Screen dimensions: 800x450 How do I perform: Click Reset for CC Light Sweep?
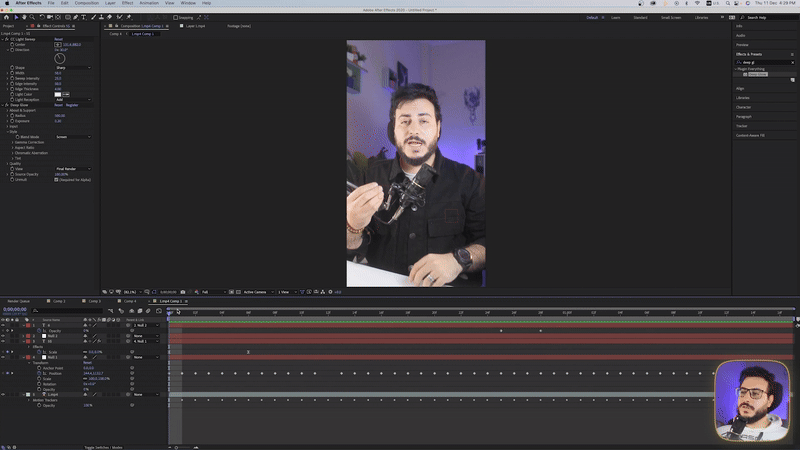point(59,40)
